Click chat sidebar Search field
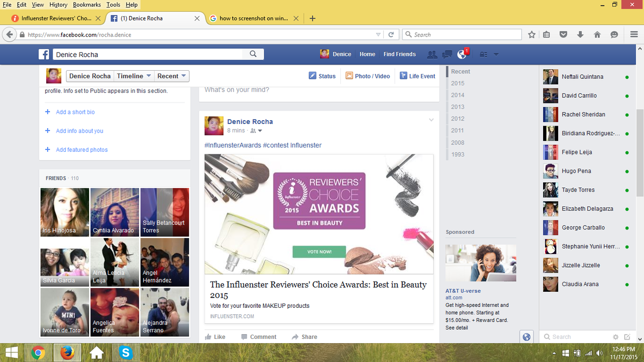The width and height of the screenshot is (644, 362). click(x=574, y=337)
